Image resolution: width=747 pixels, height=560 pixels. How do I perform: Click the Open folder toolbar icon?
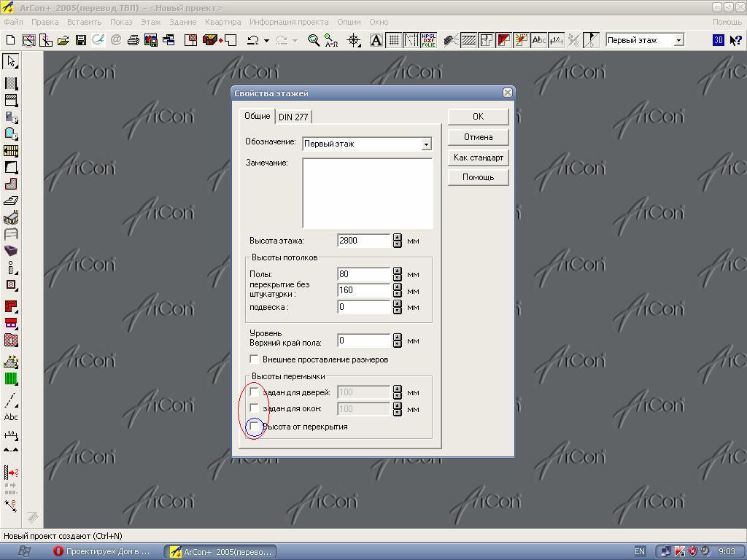(x=63, y=41)
